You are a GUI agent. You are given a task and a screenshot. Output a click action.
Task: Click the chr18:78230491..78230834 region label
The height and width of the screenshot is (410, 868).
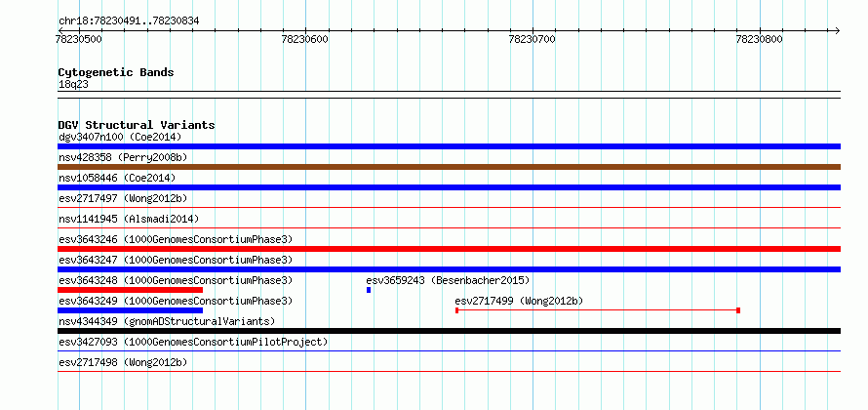pos(129,21)
